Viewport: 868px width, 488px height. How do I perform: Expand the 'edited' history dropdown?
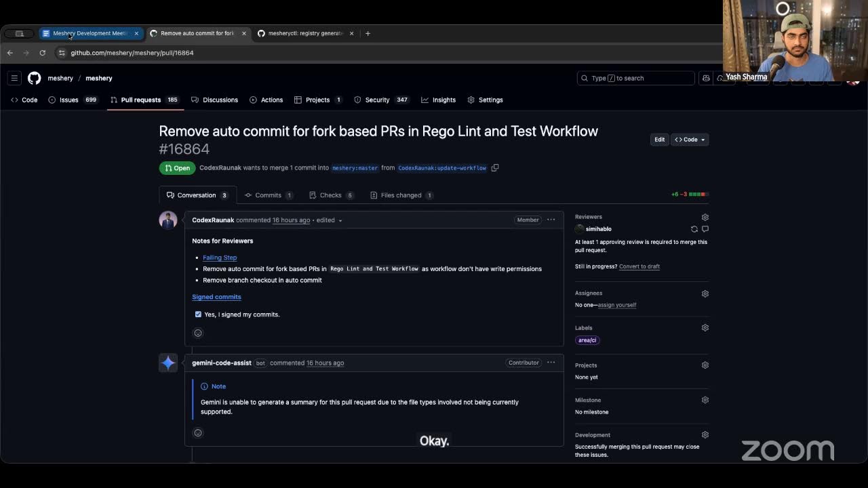[330, 220]
